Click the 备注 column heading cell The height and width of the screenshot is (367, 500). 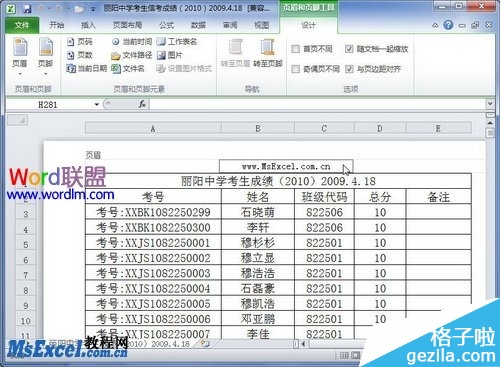coord(438,197)
